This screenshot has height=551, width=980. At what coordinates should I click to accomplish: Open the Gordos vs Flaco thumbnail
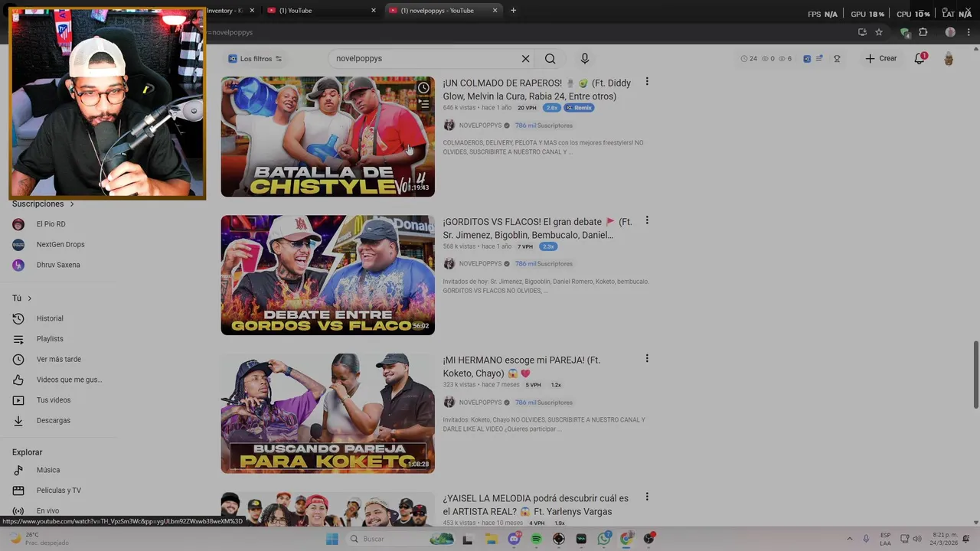tap(328, 275)
